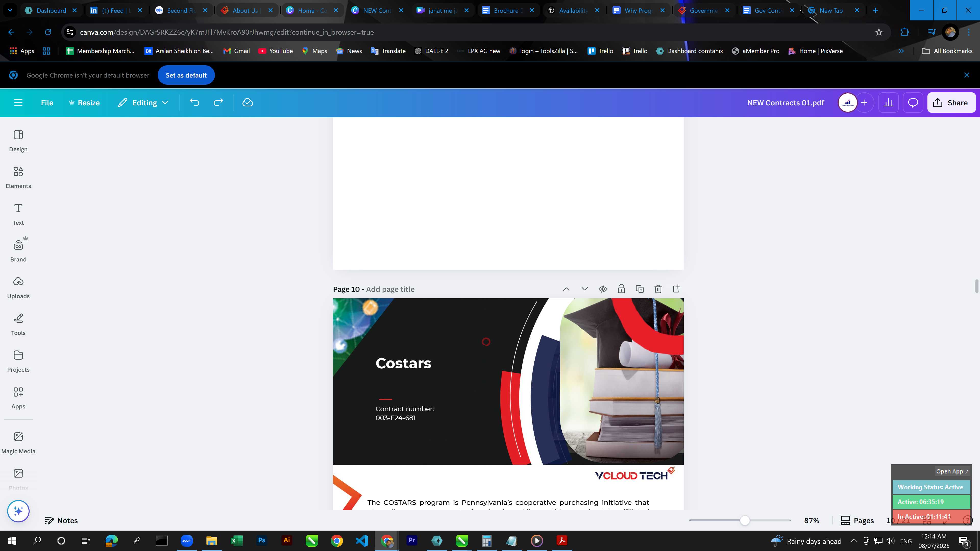This screenshot has width=980, height=551.
Task: Bookmark this page with the star
Action: [x=878, y=32]
